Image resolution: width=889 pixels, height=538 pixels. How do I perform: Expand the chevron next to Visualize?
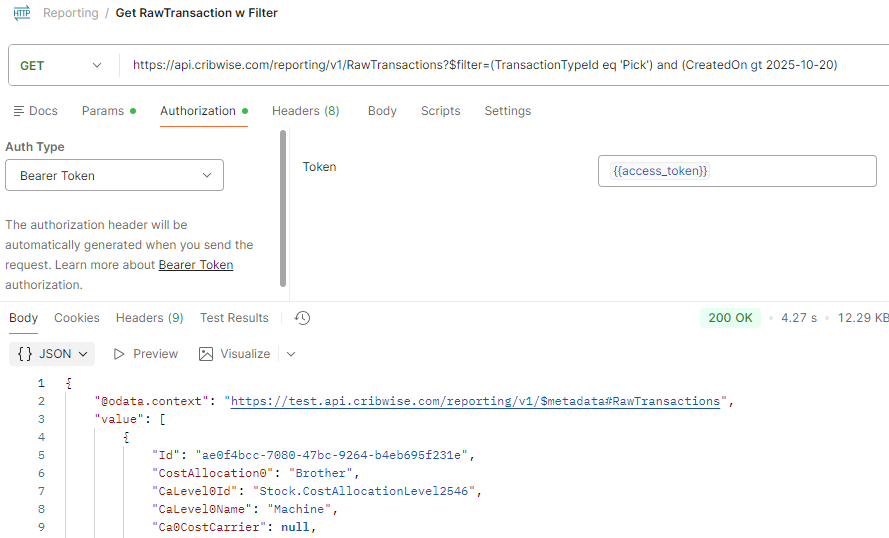[291, 354]
